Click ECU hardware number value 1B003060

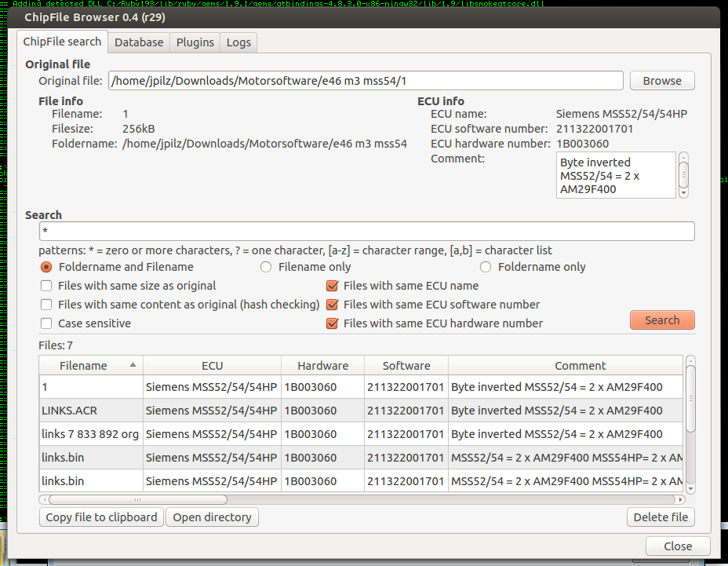(x=582, y=144)
